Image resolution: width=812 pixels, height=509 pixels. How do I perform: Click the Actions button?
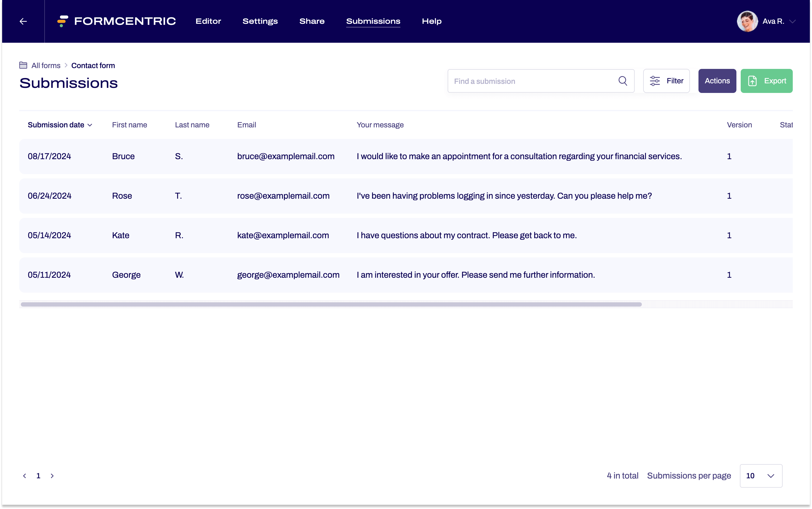coord(717,81)
